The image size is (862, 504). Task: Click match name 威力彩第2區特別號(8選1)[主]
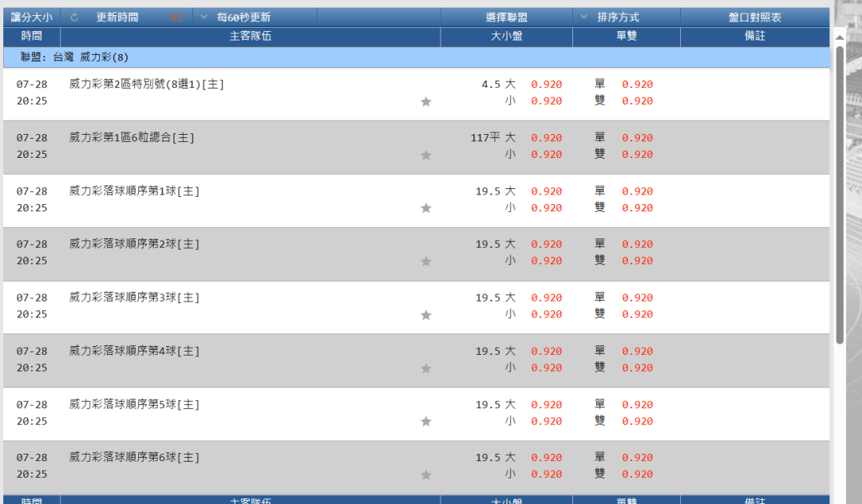point(146,84)
